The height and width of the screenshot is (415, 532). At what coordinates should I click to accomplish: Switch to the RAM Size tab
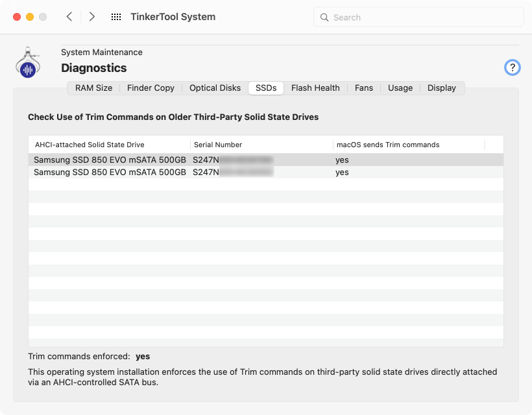tap(93, 88)
